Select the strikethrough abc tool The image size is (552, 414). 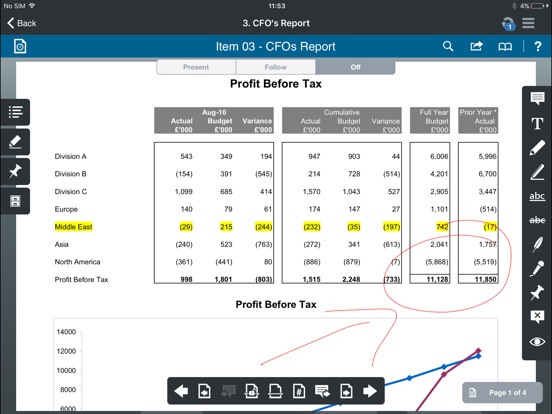(x=537, y=220)
